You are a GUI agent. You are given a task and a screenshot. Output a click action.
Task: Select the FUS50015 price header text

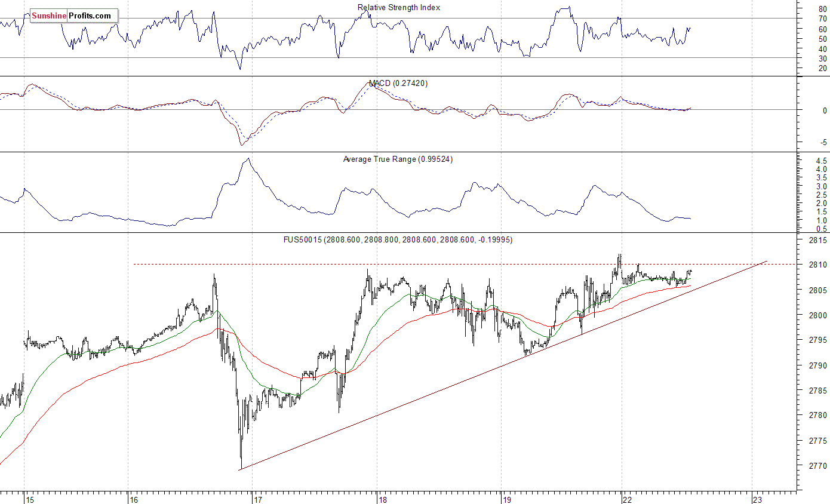tap(398, 239)
